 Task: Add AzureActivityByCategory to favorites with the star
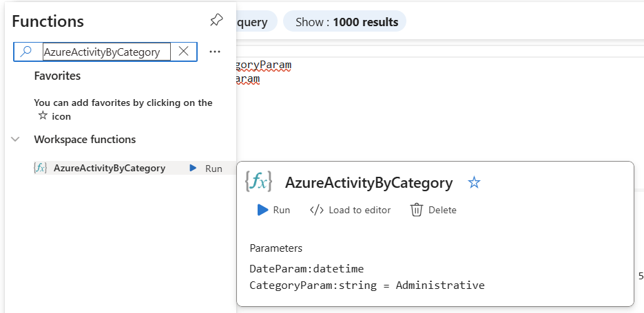474,182
